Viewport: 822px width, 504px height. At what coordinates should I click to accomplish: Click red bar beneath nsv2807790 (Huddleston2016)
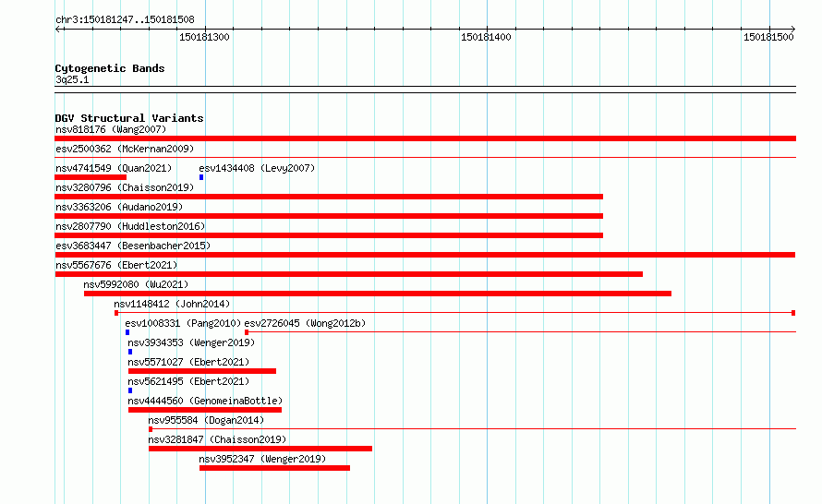[329, 235]
